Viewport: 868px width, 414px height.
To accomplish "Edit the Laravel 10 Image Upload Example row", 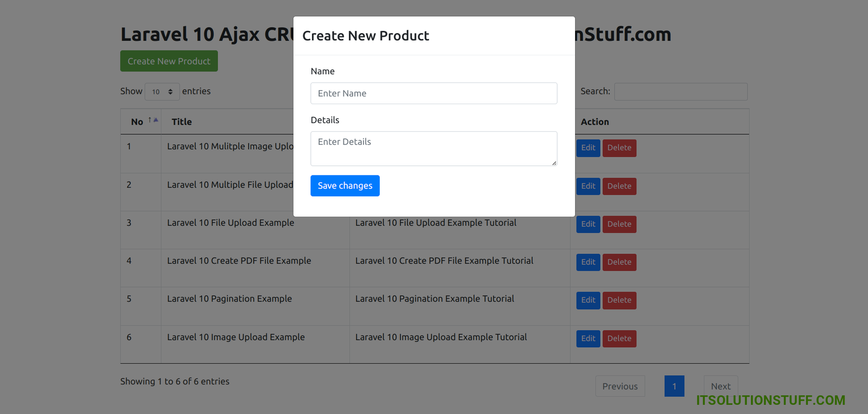I will [588, 339].
